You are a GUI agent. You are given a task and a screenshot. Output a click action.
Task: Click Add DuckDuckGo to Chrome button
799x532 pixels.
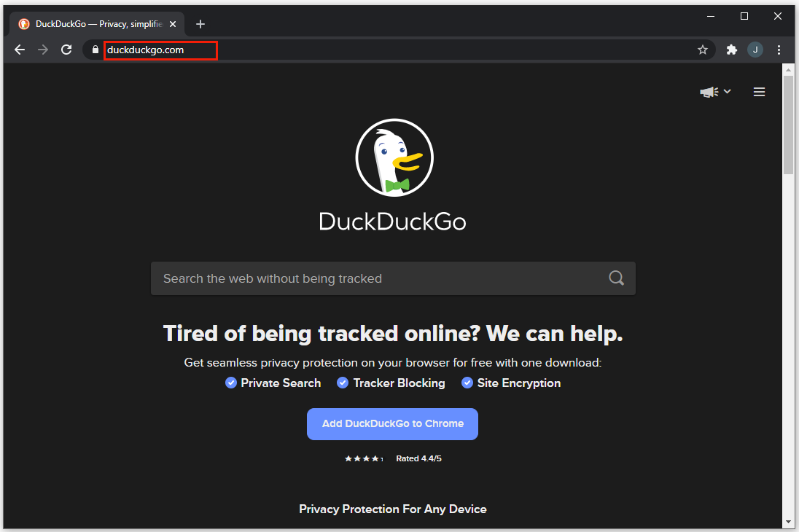pos(392,424)
